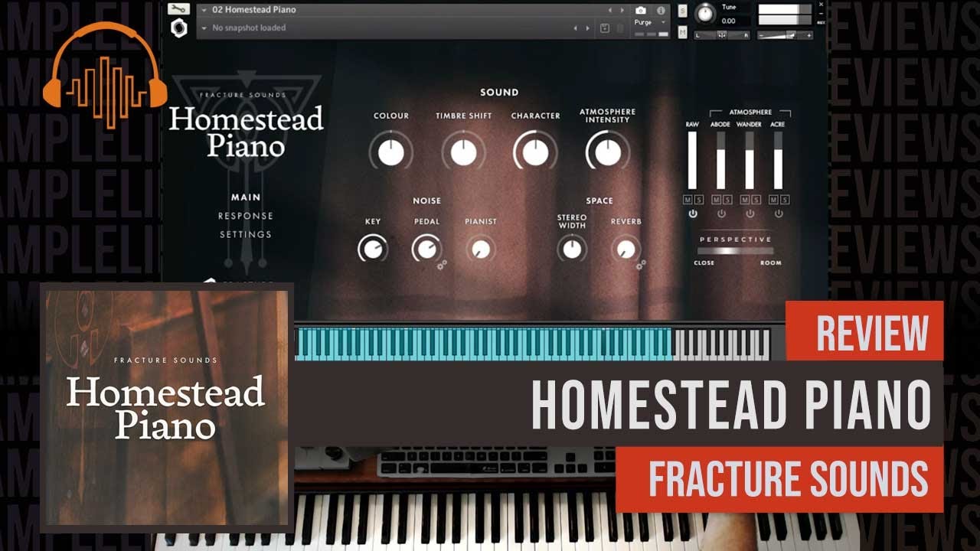Mute the ACRE atmosphere channel
Viewport: 980px width, 551px height.
pyautogui.click(x=773, y=200)
